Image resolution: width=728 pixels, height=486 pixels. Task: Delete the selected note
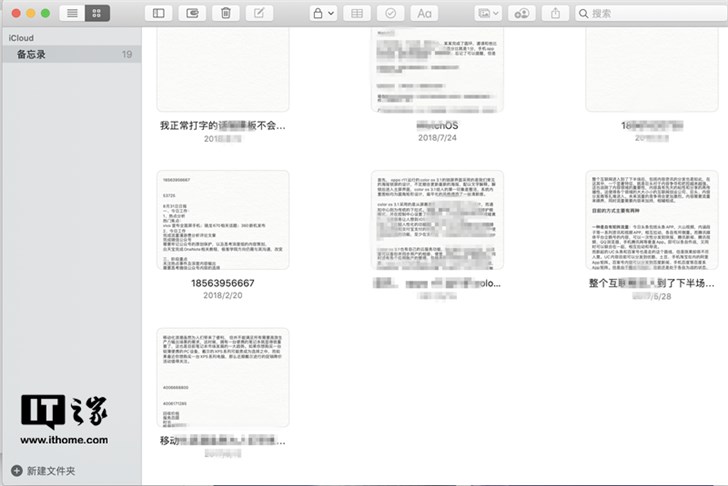(226, 13)
